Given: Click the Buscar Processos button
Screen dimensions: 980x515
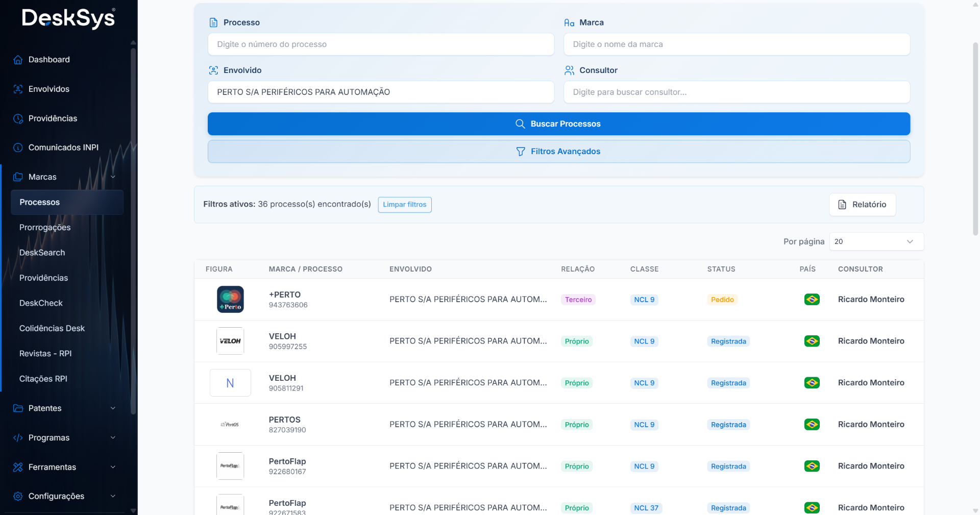Looking at the screenshot, I should pos(559,124).
